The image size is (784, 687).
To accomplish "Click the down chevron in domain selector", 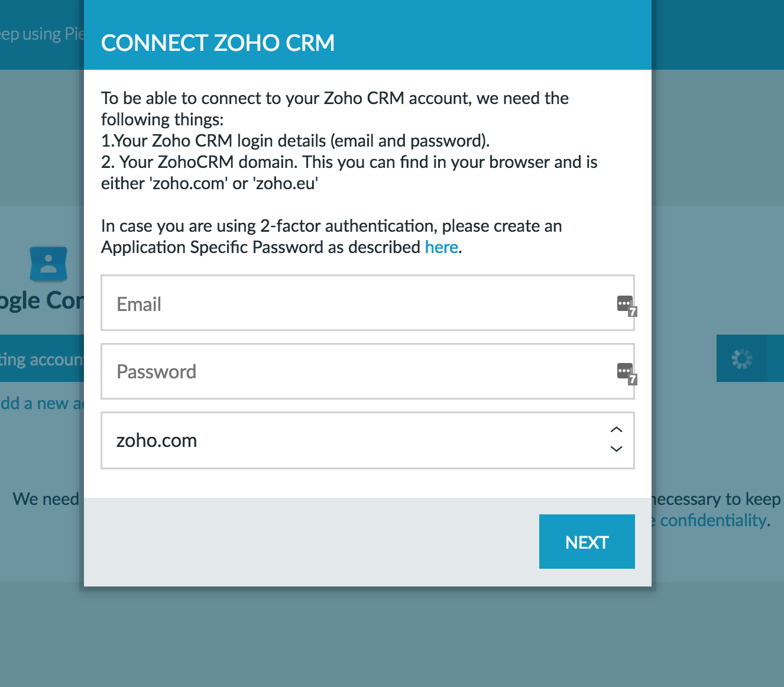I will point(616,449).
